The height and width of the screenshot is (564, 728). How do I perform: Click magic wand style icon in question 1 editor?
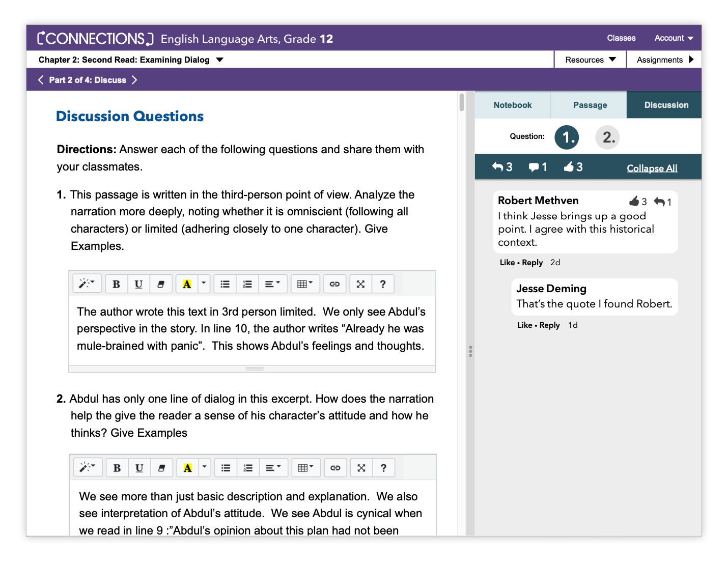(87, 284)
